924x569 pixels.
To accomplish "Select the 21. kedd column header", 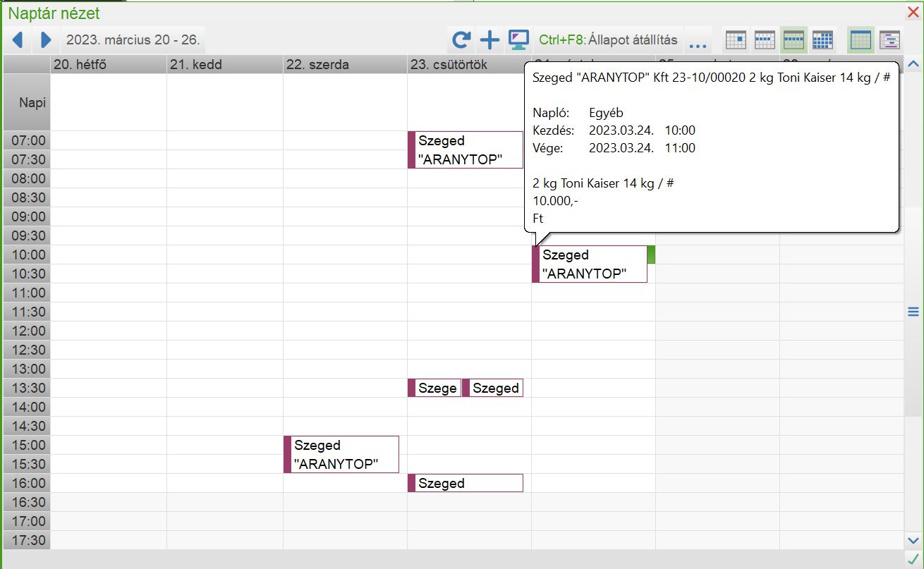I will tap(225, 65).
